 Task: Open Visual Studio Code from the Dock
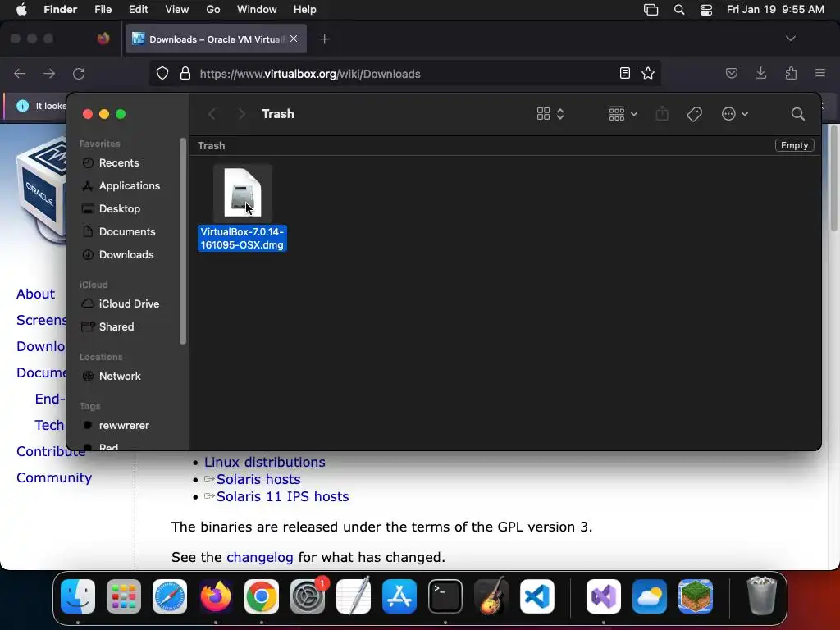pos(537,596)
